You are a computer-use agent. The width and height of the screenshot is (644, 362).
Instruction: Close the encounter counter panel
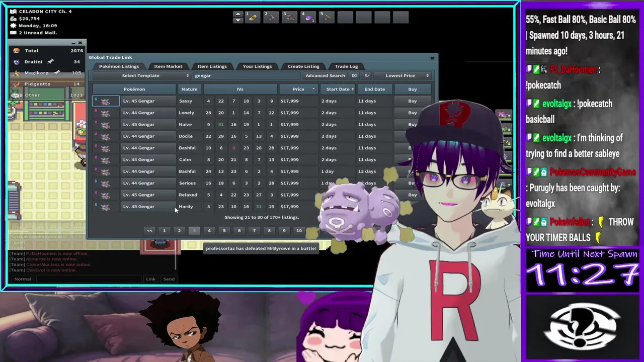80,43
